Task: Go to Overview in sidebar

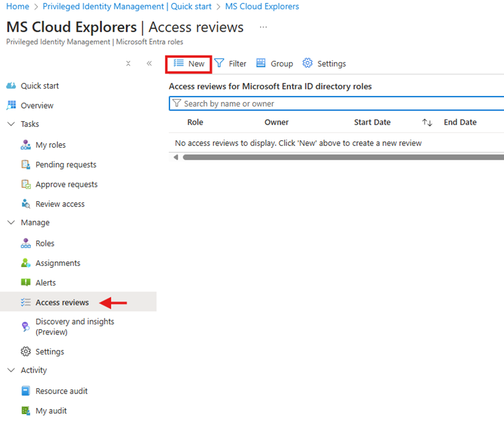Action: click(37, 106)
